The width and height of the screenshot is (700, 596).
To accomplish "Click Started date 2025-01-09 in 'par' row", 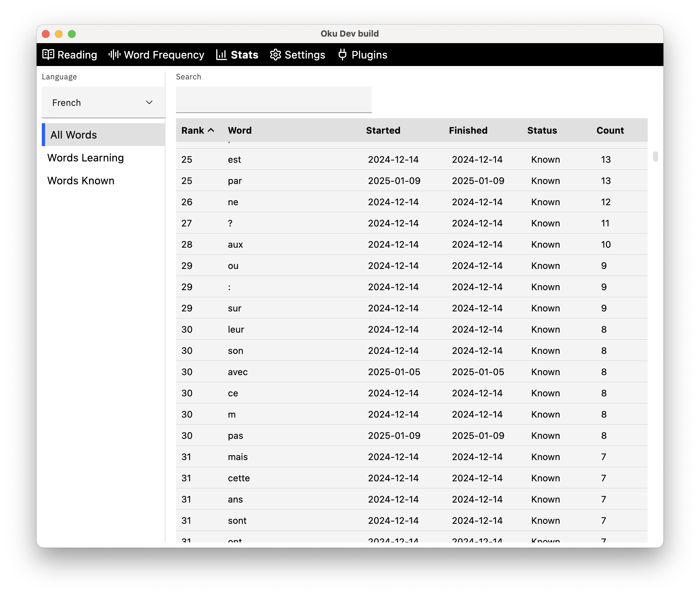I will coord(394,181).
